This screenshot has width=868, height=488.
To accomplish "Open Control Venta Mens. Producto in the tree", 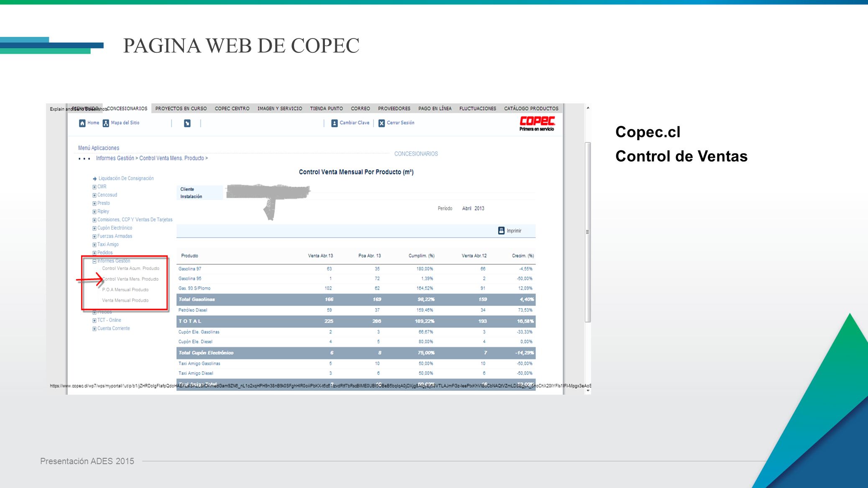I will click(130, 279).
